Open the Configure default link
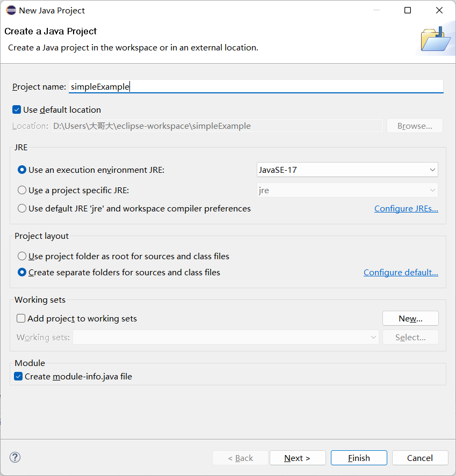The image size is (456, 476). (x=401, y=273)
